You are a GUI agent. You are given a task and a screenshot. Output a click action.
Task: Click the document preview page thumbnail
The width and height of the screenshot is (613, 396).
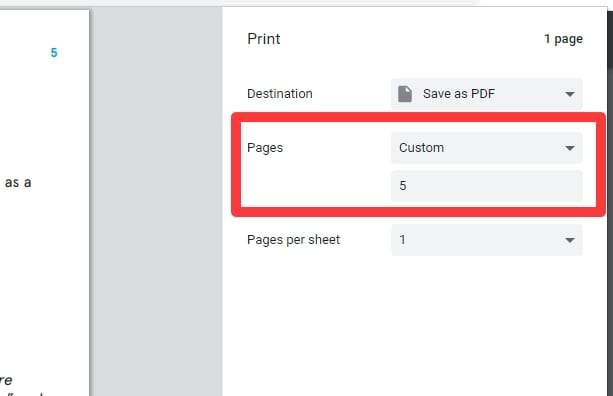point(44,203)
